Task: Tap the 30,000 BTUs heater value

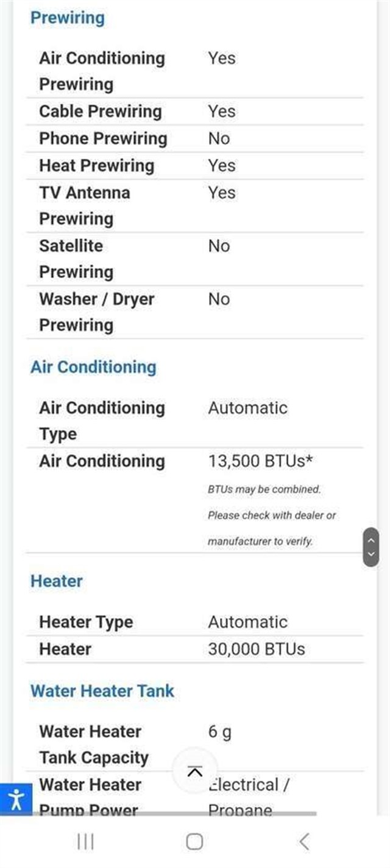Action: [257, 649]
